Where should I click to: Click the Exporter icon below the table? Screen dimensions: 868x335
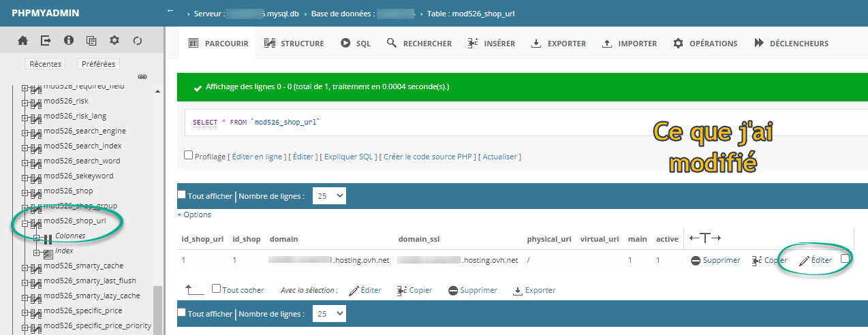(x=517, y=291)
